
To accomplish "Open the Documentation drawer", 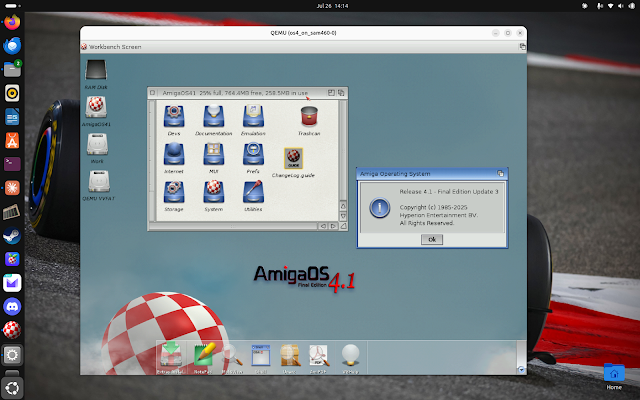I will tap(213, 116).
